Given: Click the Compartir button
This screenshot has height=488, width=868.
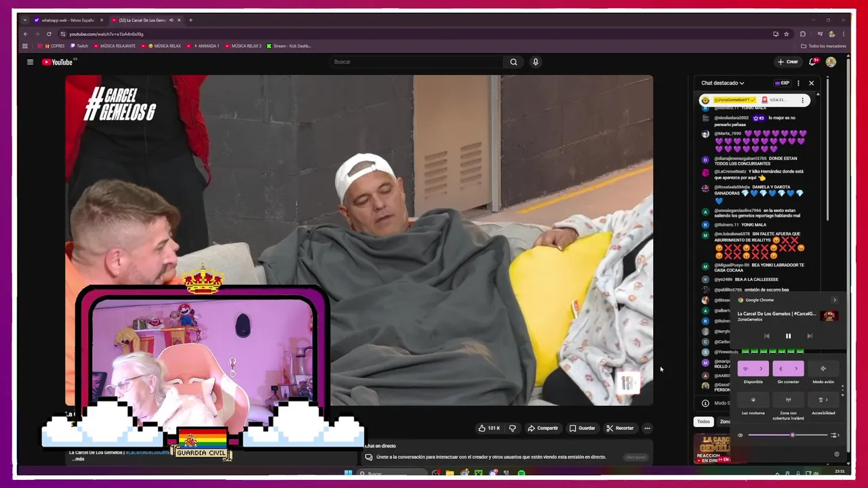Looking at the screenshot, I should (x=543, y=428).
